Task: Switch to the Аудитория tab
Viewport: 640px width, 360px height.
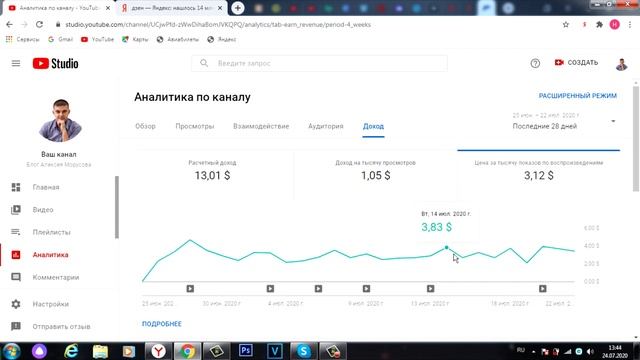Action: click(326, 126)
